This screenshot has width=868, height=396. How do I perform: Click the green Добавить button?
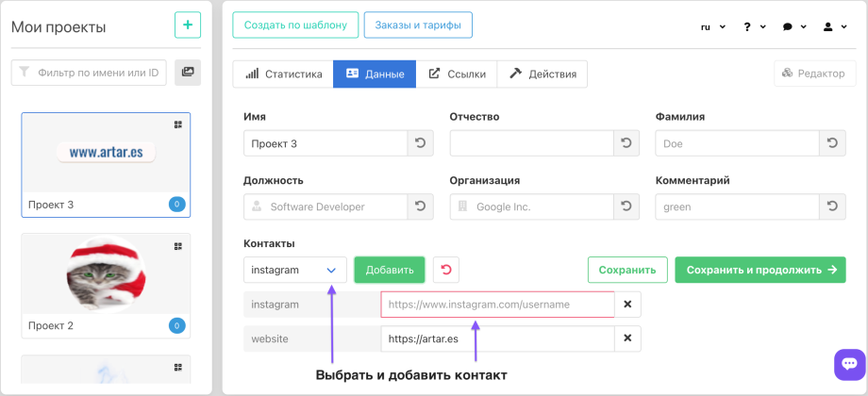(x=390, y=271)
